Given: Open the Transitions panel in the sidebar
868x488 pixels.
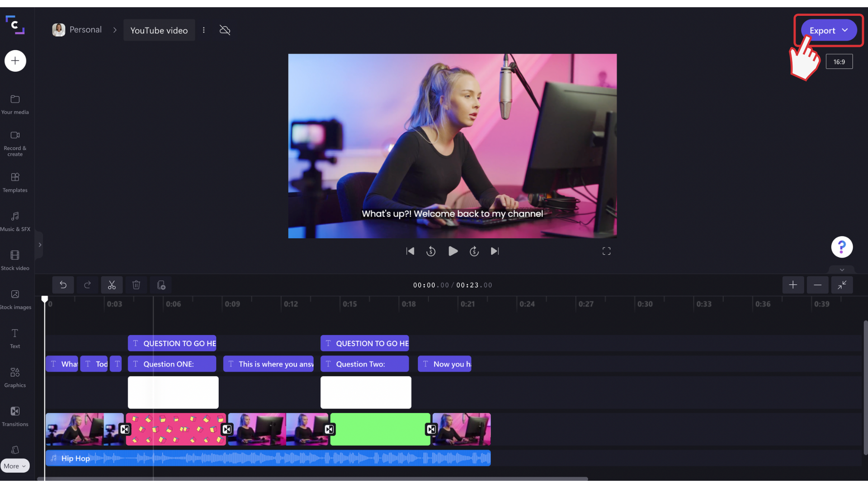Looking at the screenshot, I should [15, 415].
